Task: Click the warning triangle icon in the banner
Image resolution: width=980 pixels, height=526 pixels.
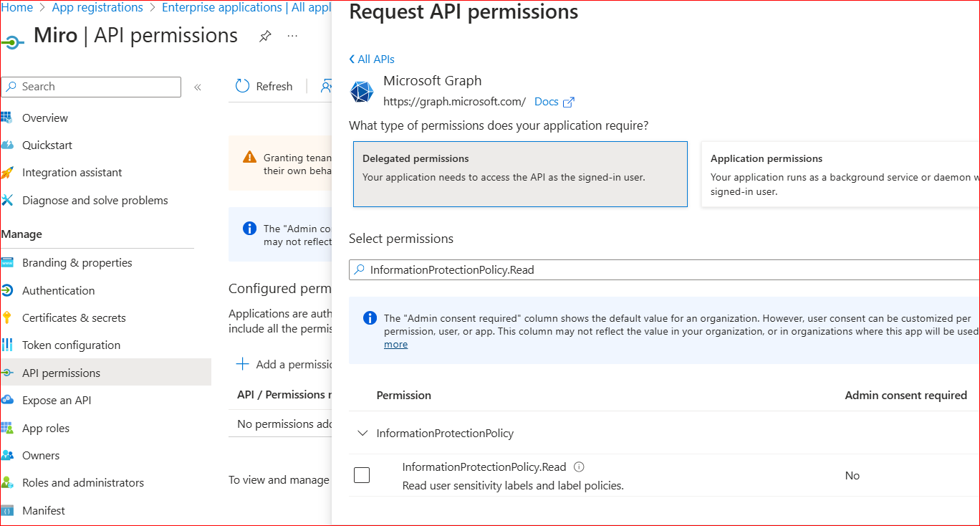Action: [x=249, y=157]
